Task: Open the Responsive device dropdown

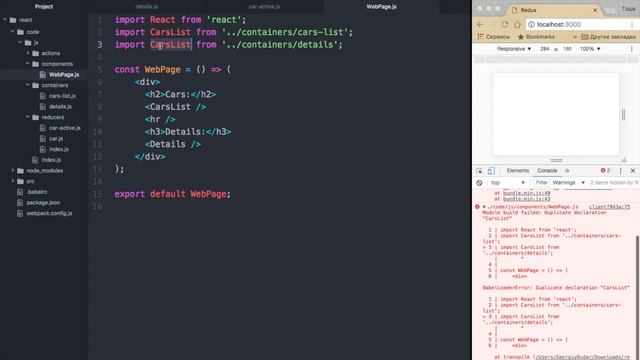Action: pos(513,49)
